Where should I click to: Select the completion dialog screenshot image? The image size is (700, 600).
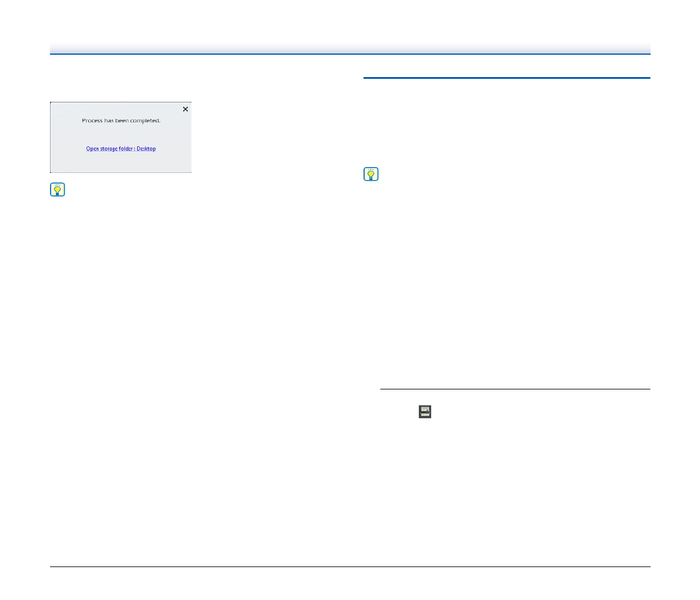121,136
